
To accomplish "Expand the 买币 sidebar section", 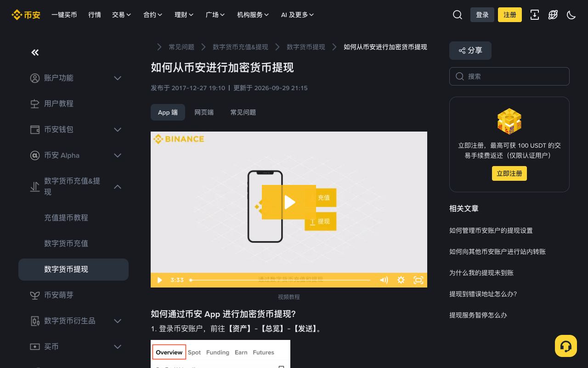I will [x=118, y=347].
